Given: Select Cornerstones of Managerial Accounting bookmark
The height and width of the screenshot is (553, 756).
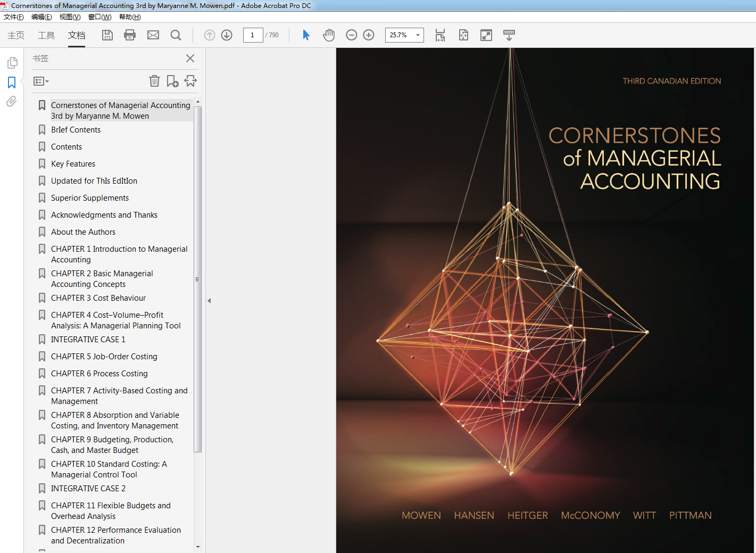Looking at the screenshot, I should (120, 111).
